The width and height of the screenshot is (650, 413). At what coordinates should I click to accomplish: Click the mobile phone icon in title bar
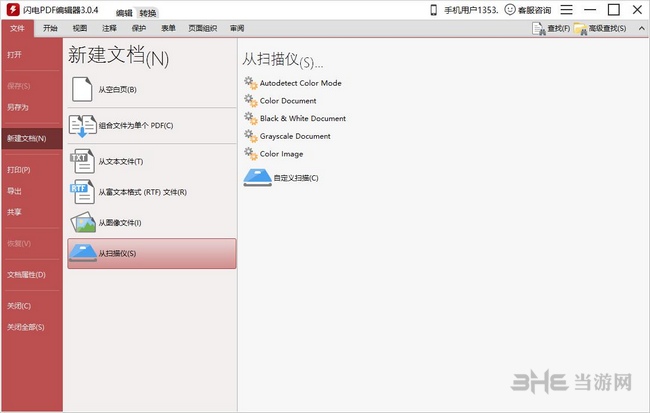(434, 10)
